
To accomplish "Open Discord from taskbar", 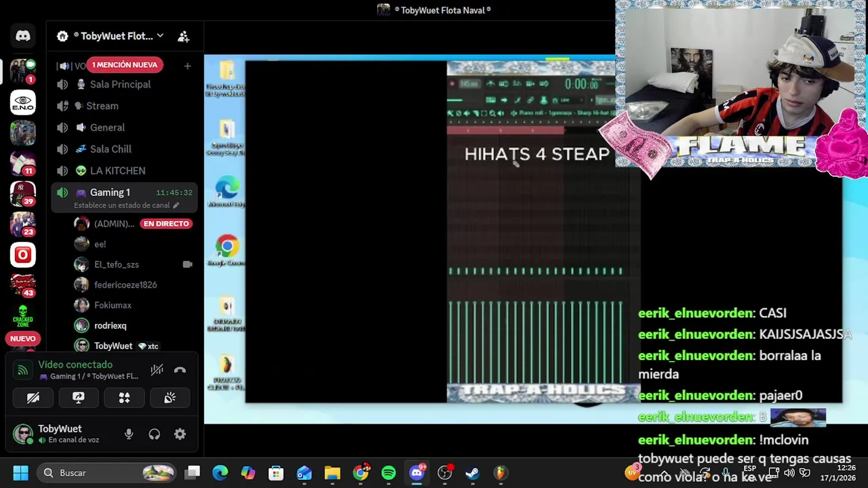I will 417,473.
